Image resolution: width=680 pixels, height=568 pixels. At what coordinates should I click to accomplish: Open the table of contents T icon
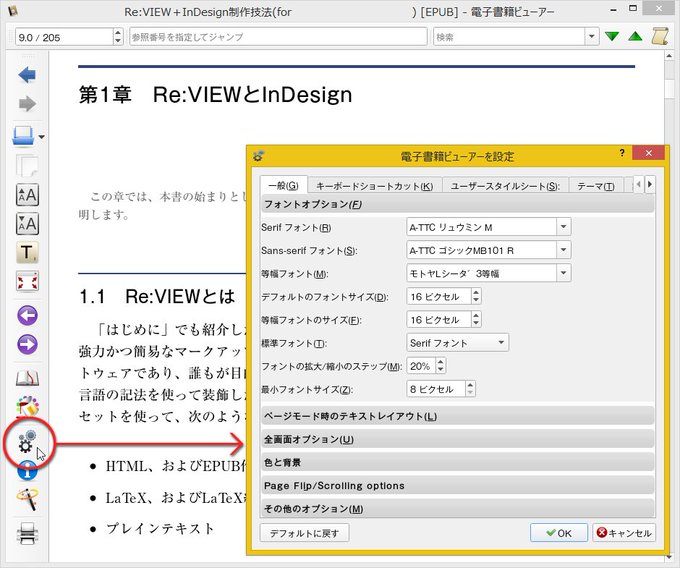pyautogui.click(x=27, y=252)
